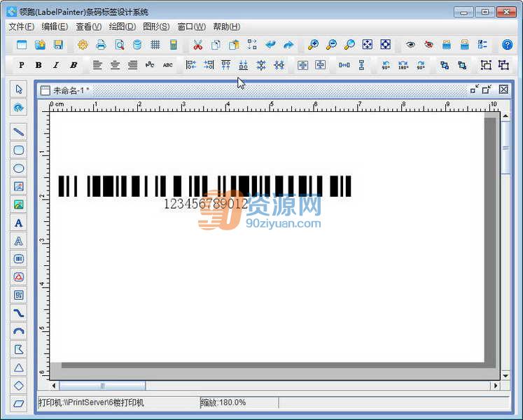The image size is (523, 420).
Task: Insert image with green picture tool
Action: point(19,204)
